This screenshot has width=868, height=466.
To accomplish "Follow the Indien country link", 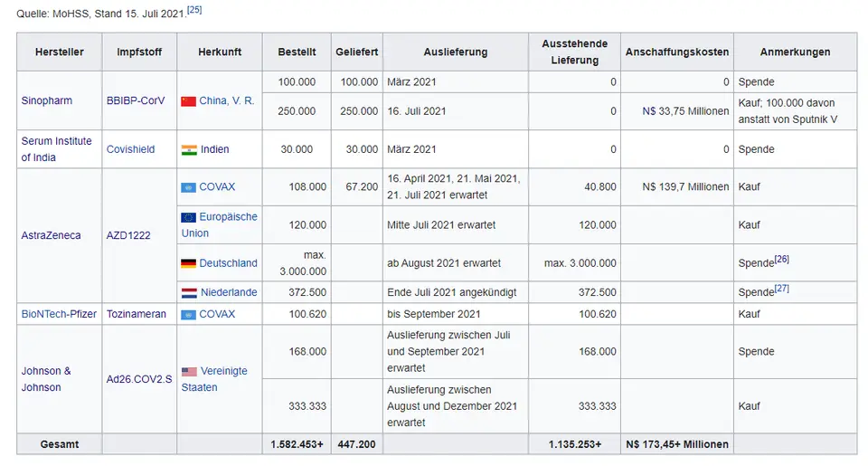I will pyautogui.click(x=215, y=149).
